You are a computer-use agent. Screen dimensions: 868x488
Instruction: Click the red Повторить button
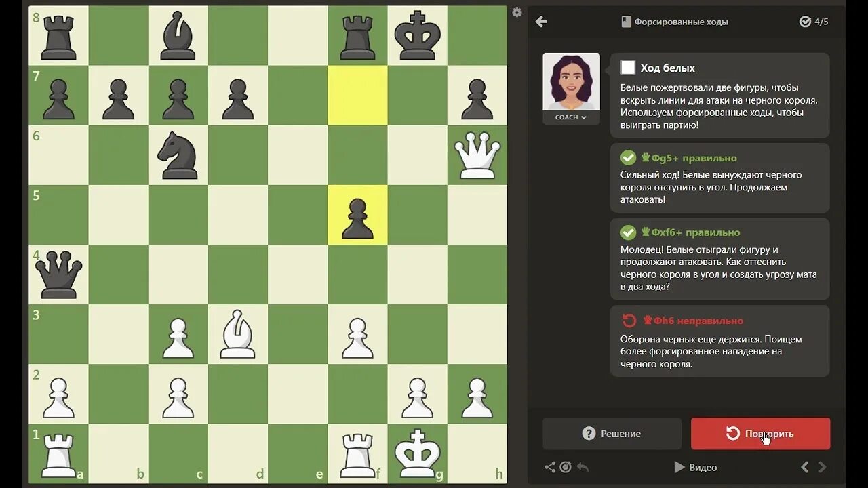(x=760, y=434)
